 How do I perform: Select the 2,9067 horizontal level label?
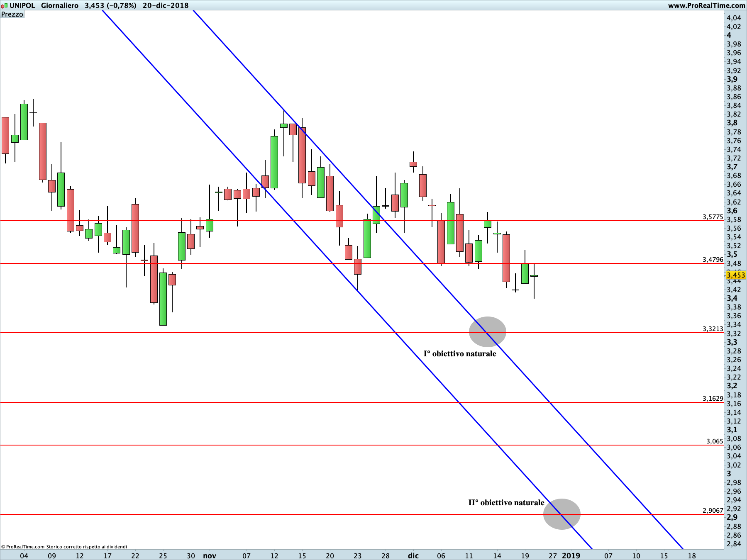713,510
